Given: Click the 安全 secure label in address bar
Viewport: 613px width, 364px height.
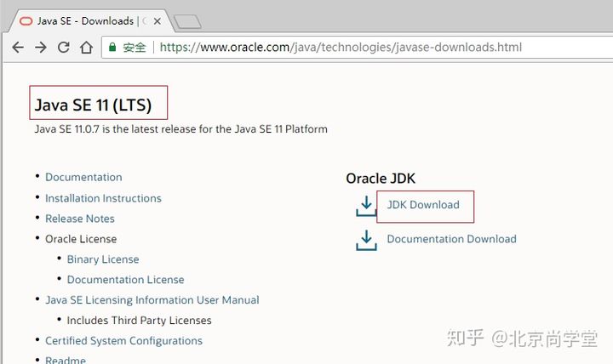Looking at the screenshot, I should (x=135, y=48).
